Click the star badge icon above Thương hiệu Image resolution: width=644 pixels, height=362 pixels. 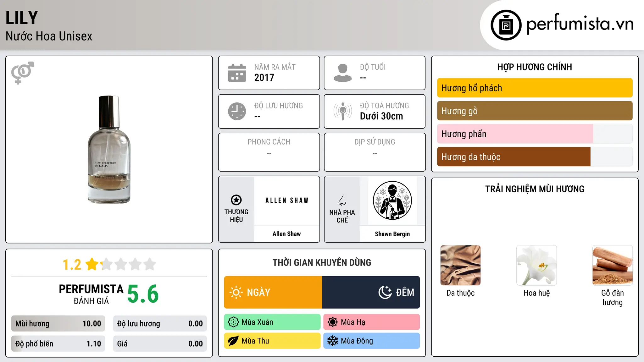(236, 200)
